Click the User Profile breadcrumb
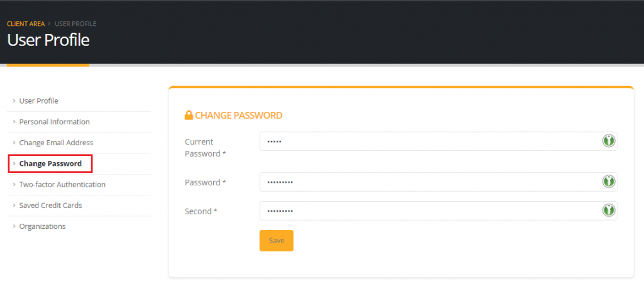 pos(75,24)
